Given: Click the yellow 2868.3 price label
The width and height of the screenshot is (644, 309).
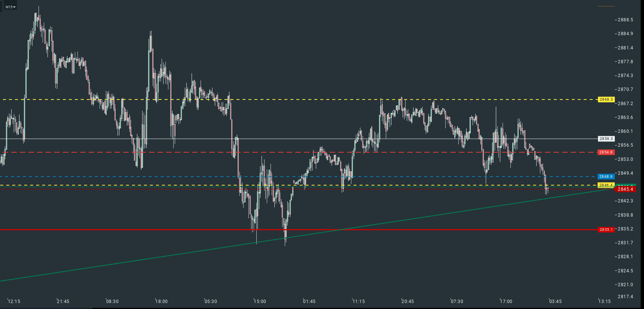Looking at the screenshot, I should pyautogui.click(x=606, y=100).
